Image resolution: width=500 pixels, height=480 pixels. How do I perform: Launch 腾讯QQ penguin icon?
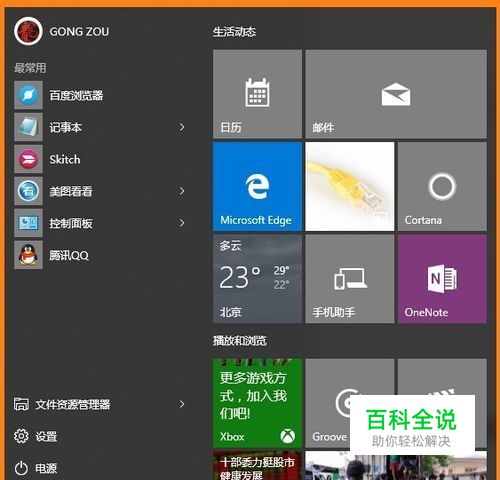click(x=28, y=255)
